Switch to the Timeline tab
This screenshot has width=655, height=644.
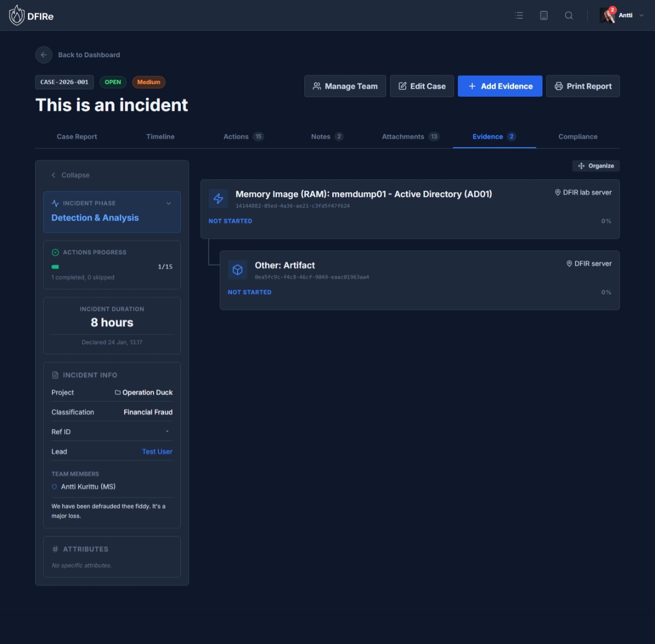coord(160,137)
